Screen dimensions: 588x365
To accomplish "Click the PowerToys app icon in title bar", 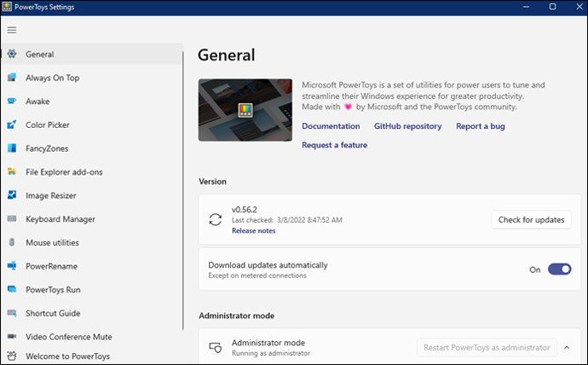I will point(7,7).
